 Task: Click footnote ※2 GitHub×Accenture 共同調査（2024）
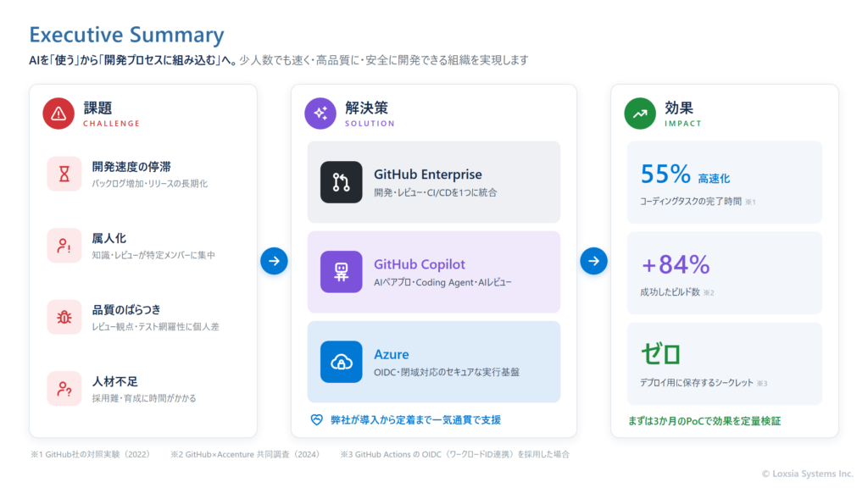[245, 454]
